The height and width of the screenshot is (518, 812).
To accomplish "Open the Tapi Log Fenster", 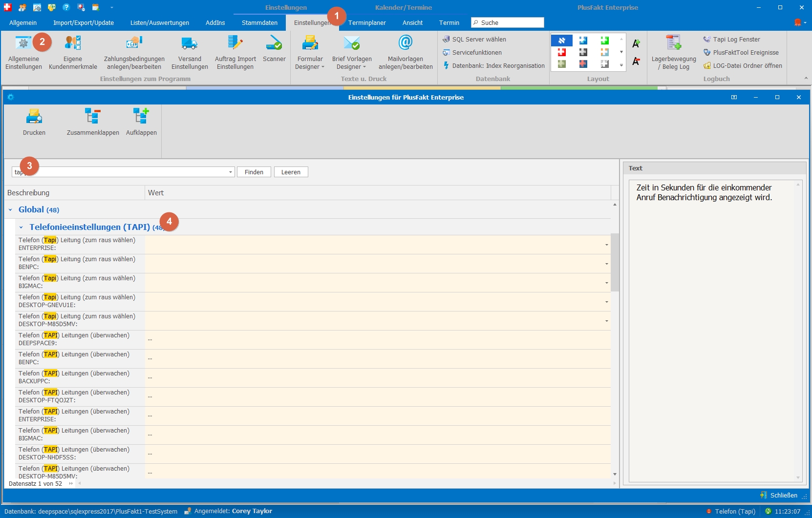I will pos(731,39).
